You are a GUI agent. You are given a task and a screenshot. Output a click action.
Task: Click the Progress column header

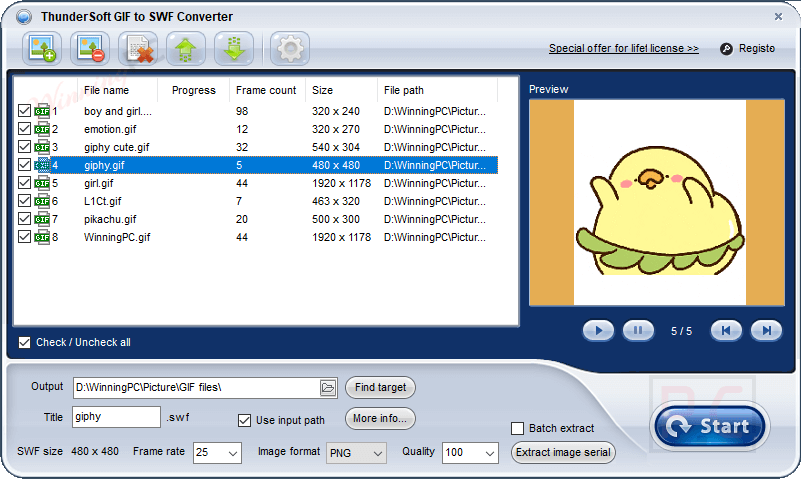(194, 90)
